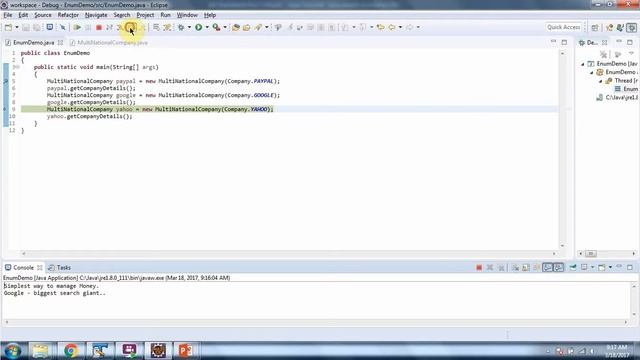
Task: Toggle Show Console on Standard Out change
Action: click(547, 267)
